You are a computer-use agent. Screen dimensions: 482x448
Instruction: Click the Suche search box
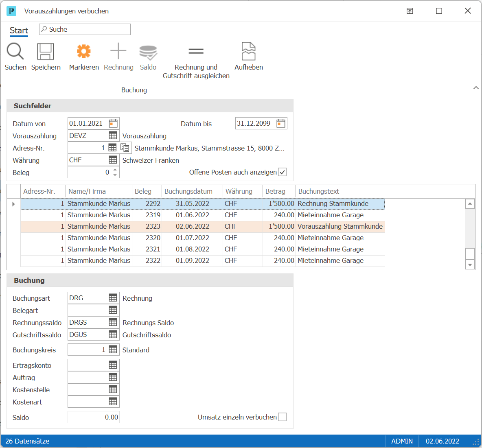(85, 29)
